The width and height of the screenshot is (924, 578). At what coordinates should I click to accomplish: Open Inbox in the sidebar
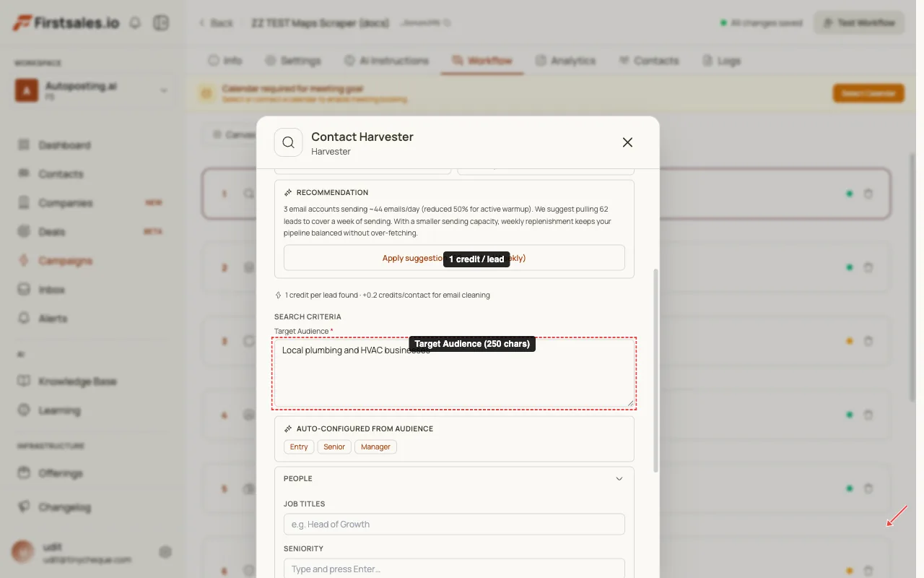pyautogui.click(x=51, y=290)
